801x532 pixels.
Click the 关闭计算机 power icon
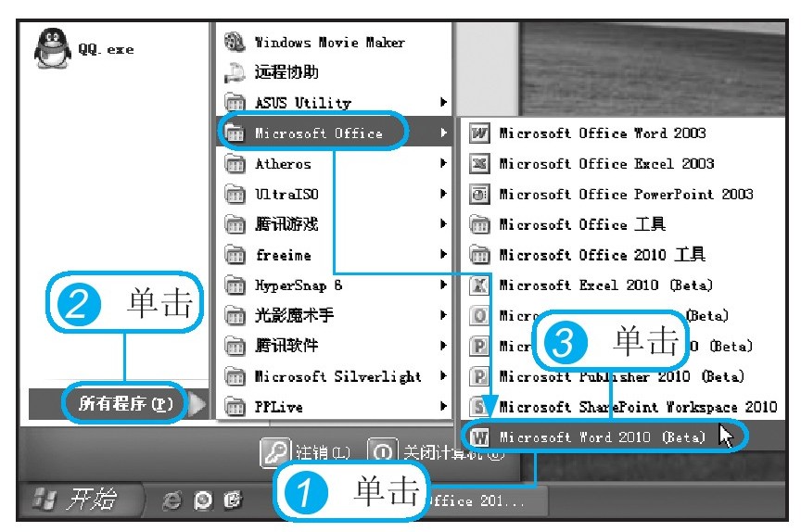click(x=382, y=452)
